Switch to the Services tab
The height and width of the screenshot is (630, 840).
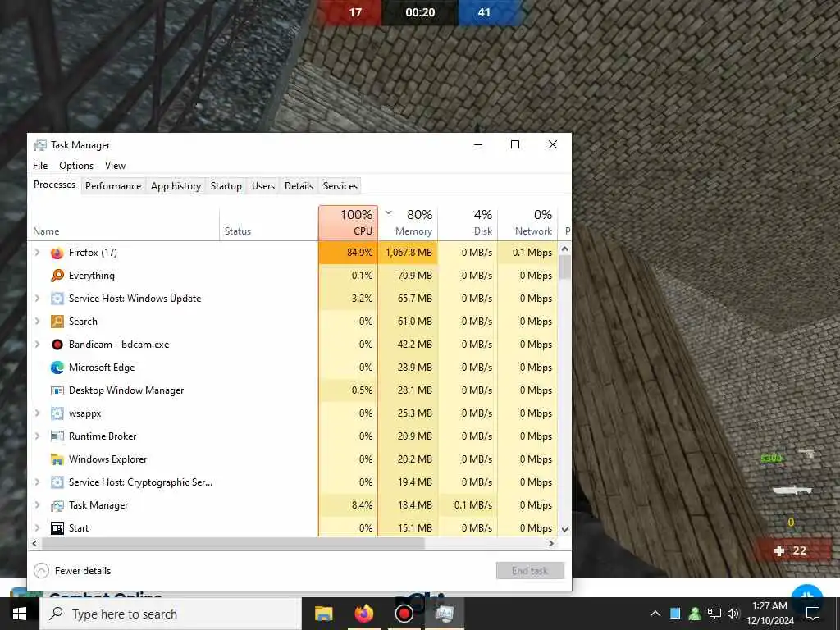tap(340, 186)
